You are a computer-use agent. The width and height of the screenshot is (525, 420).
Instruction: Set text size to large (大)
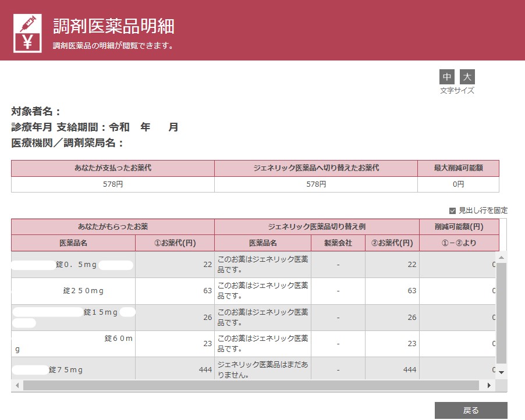(x=467, y=77)
